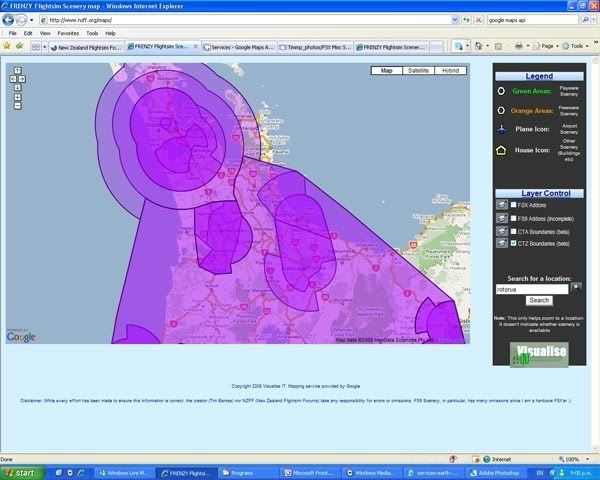Uncheck the CTZ Boundaries (beta) checkbox
The image size is (600, 480).
point(514,243)
